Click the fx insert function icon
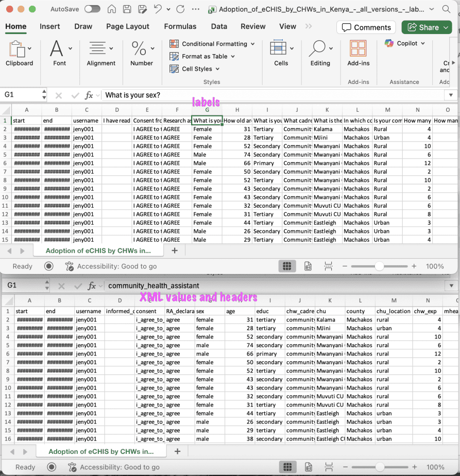Image resolution: width=460 pixels, height=476 pixels. [x=89, y=95]
